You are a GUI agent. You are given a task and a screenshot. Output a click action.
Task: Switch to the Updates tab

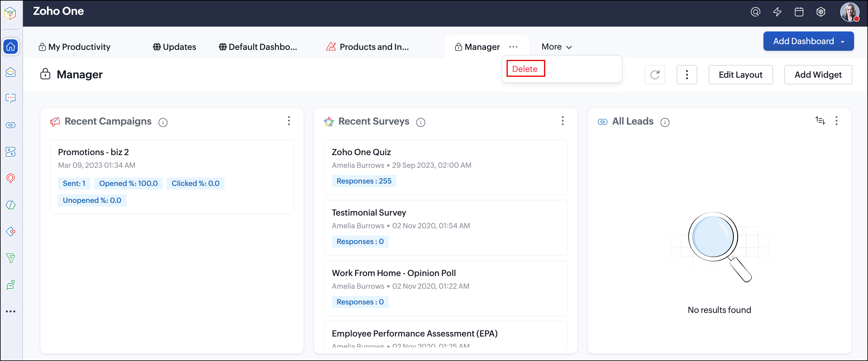[x=174, y=47]
